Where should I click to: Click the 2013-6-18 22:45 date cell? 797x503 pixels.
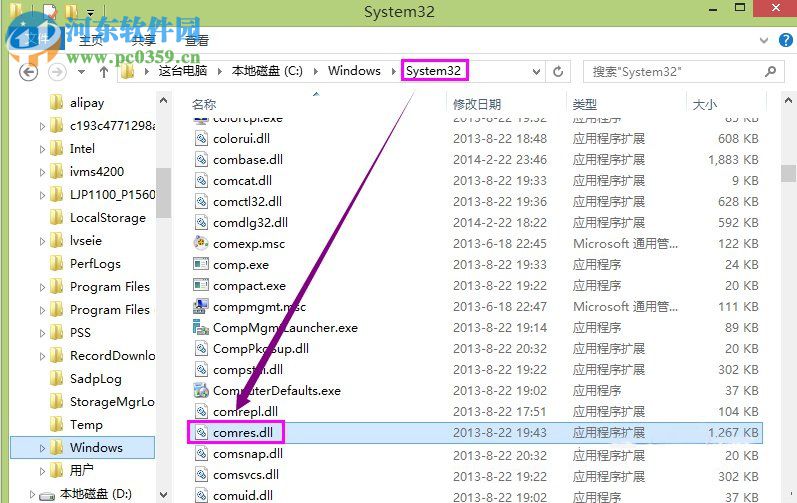tap(500, 243)
